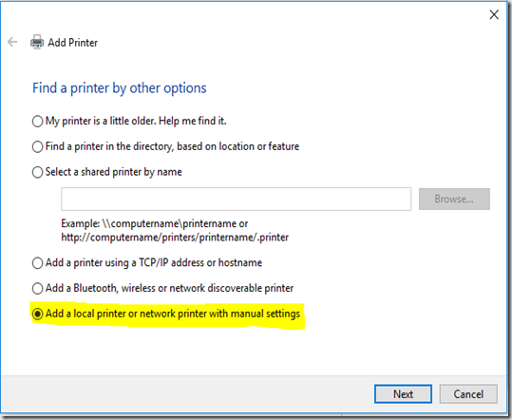Click Next to continue
512x420 pixels.
point(403,394)
